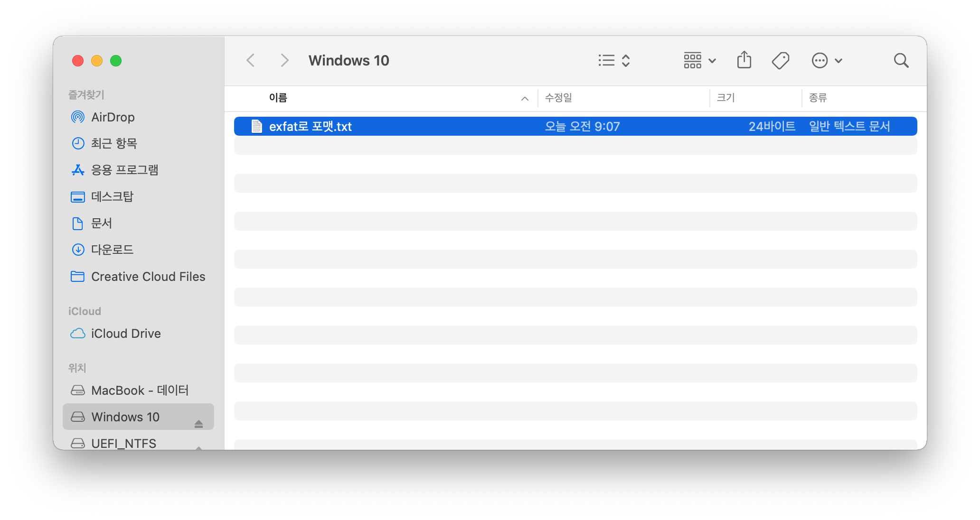
Task: Open 응용 프로그램 in sidebar
Action: pos(124,170)
